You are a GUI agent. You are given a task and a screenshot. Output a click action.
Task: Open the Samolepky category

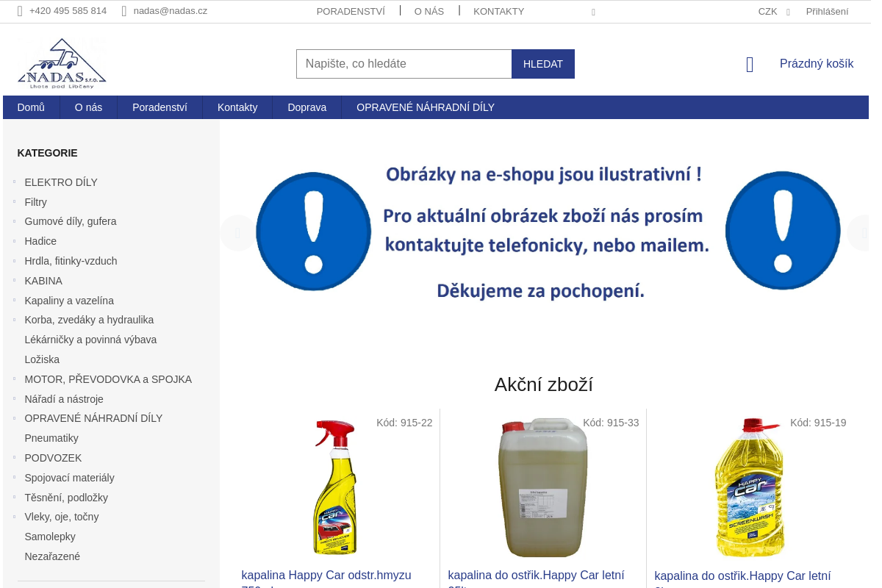click(50, 537)
